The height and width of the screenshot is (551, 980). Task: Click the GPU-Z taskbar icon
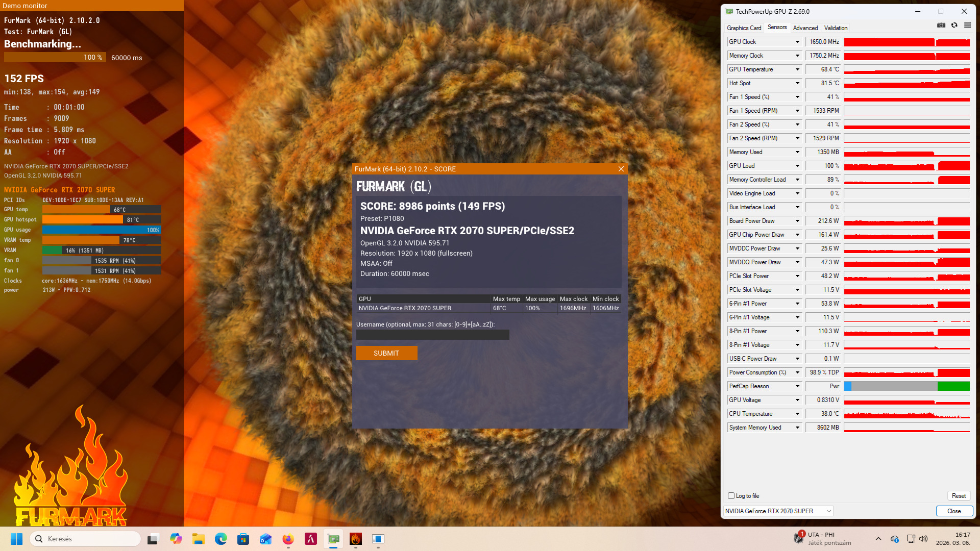click(x=333, y=539)
